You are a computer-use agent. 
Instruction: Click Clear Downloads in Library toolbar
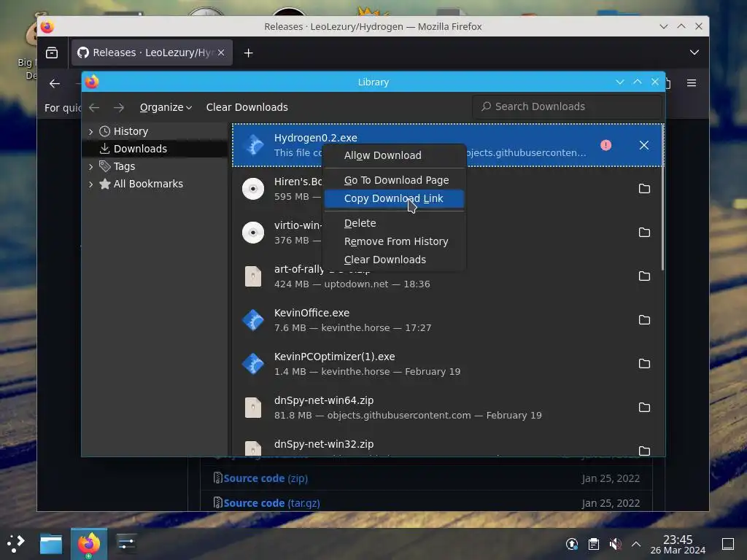[x=247, y=107]
